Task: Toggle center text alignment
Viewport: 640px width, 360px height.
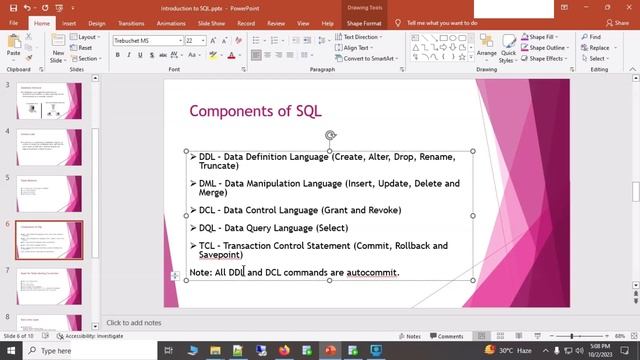Action: pyautogui.click(x=267, y=55)
